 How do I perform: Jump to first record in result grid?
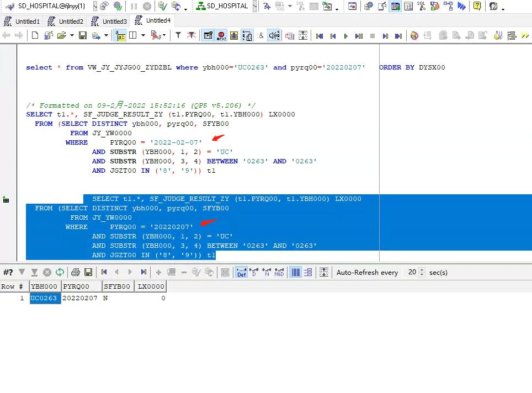pos(104,272)
